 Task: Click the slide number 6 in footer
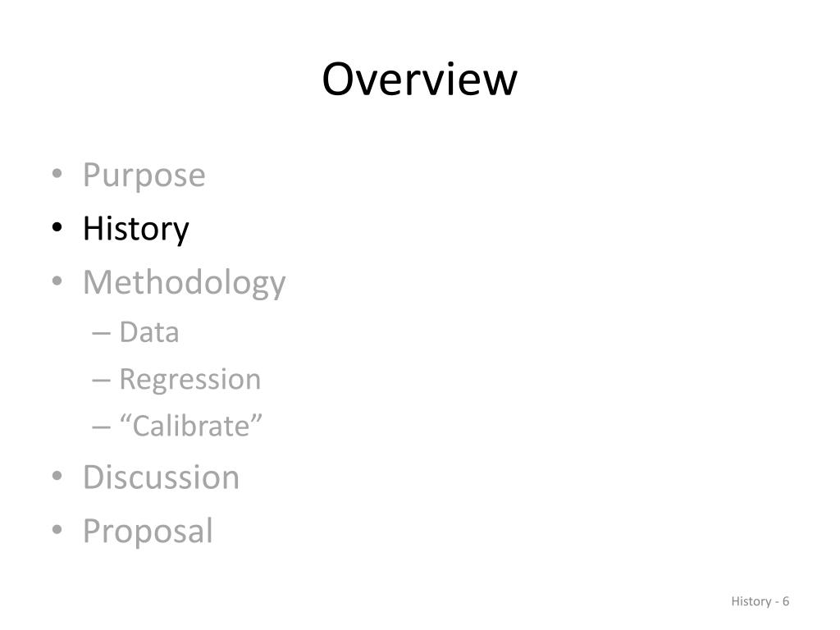tap(785, 601)
